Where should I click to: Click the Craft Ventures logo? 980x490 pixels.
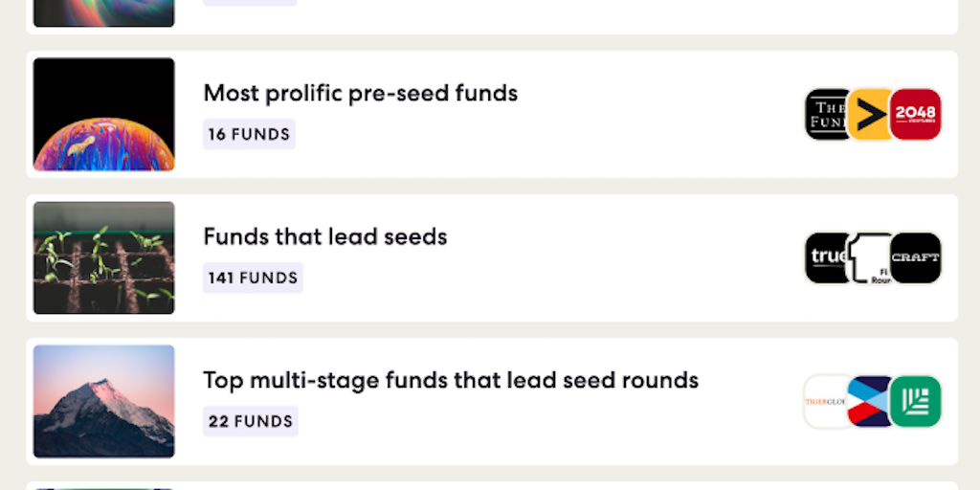point(916,258)
